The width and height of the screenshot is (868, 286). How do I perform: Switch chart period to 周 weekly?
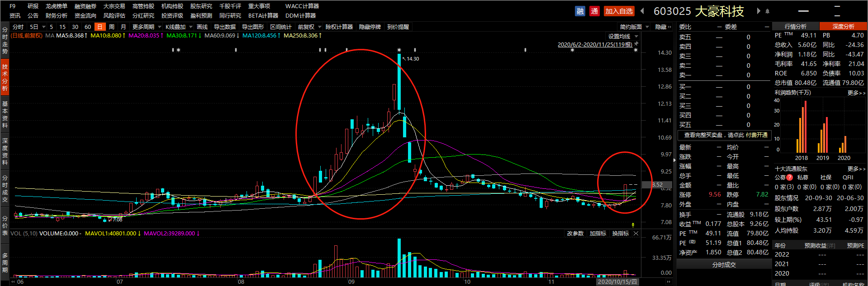click(x=112, y=27)
